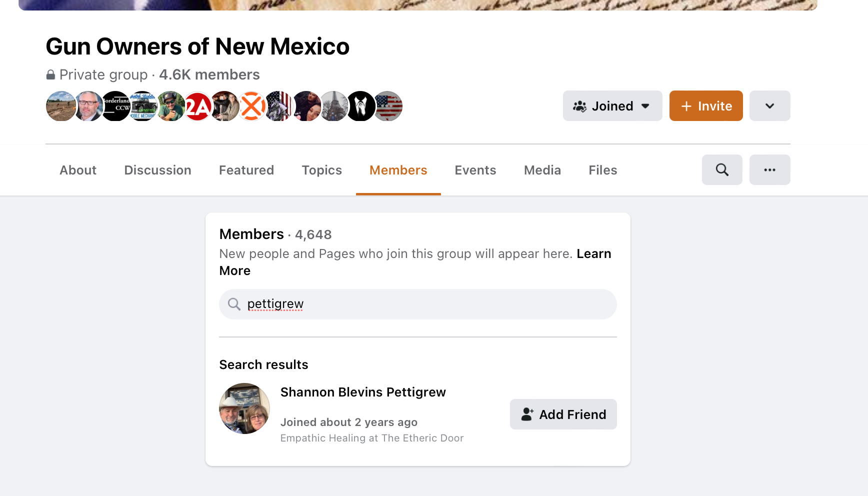The height and width of the screenshot is (496, 868).
Task: Select the Media tab
Action: pos(542,170)
